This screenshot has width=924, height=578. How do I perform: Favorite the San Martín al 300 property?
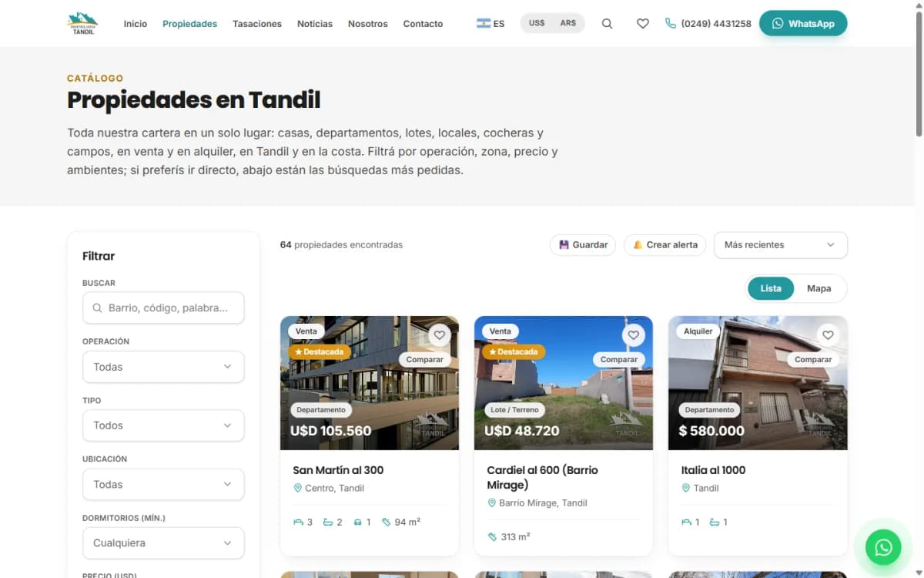click(x=439, y=335)
